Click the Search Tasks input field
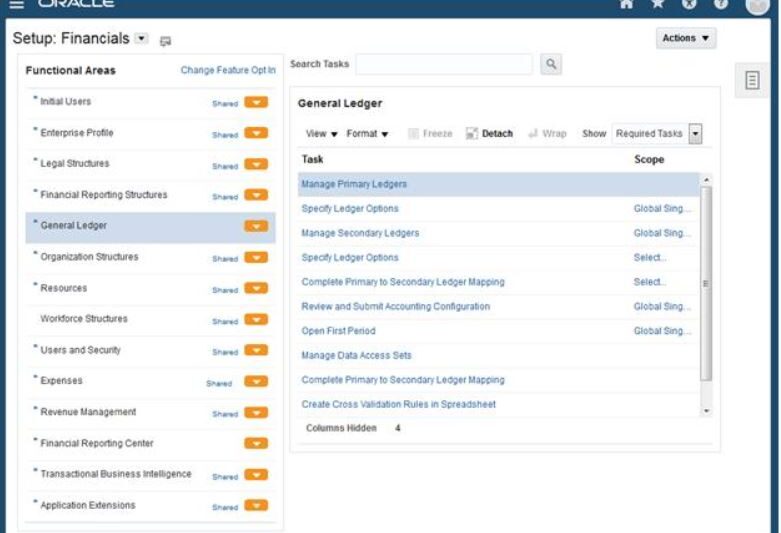Image resolution: width=781 pixels, height=533 pixels. tap(444, 64)
